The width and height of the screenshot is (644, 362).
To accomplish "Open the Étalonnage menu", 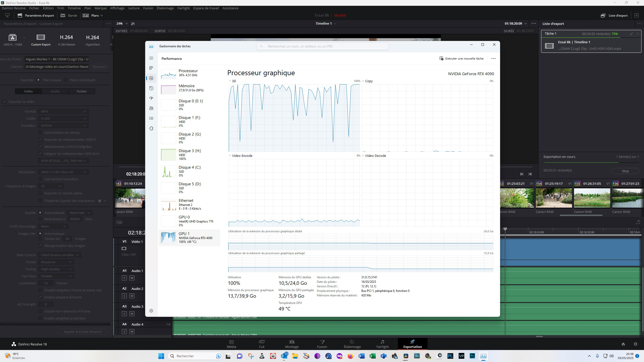I will [165, 8].
